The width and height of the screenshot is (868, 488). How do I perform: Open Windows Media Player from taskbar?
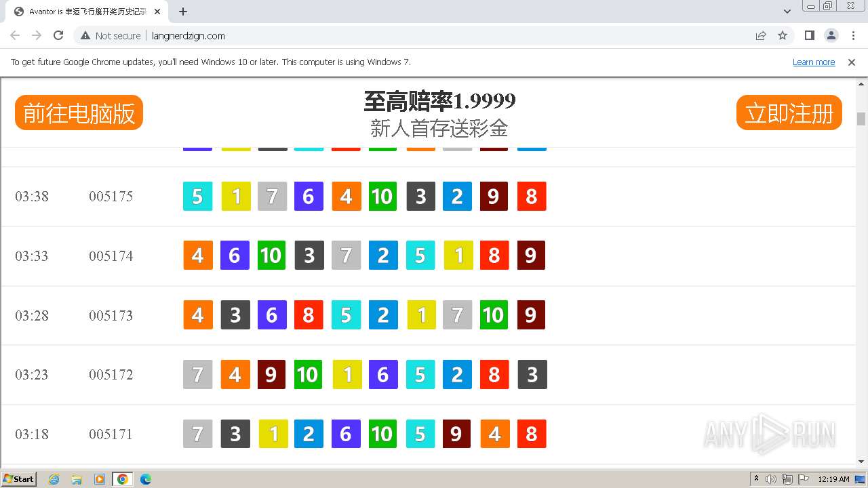100,479
